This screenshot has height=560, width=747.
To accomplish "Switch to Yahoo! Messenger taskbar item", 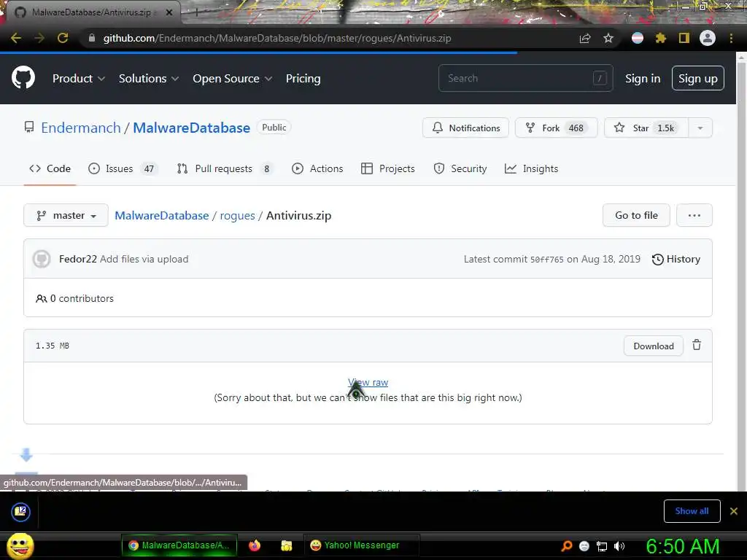I will (362, 545).
